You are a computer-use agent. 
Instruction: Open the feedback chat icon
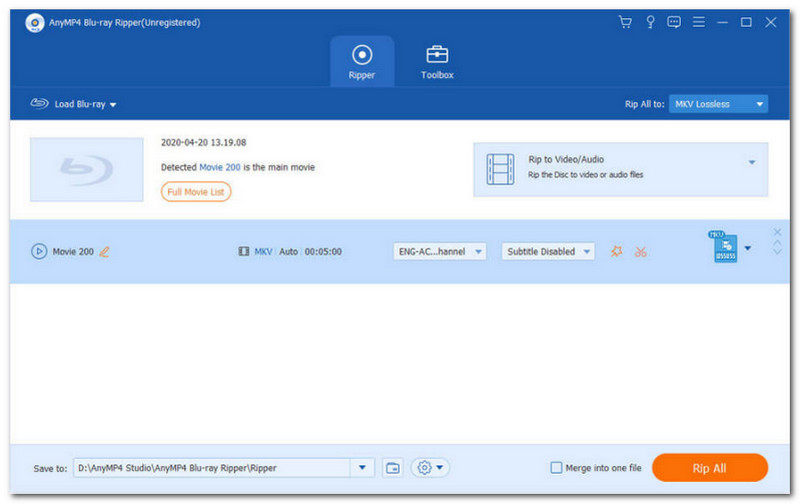click(674, 22)
